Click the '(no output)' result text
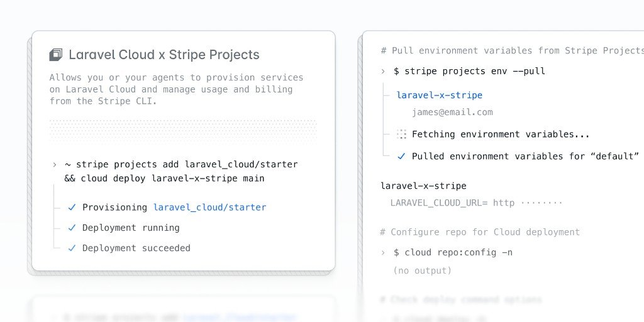The height and width of the screenshot is (322, 644). (422, 270)
